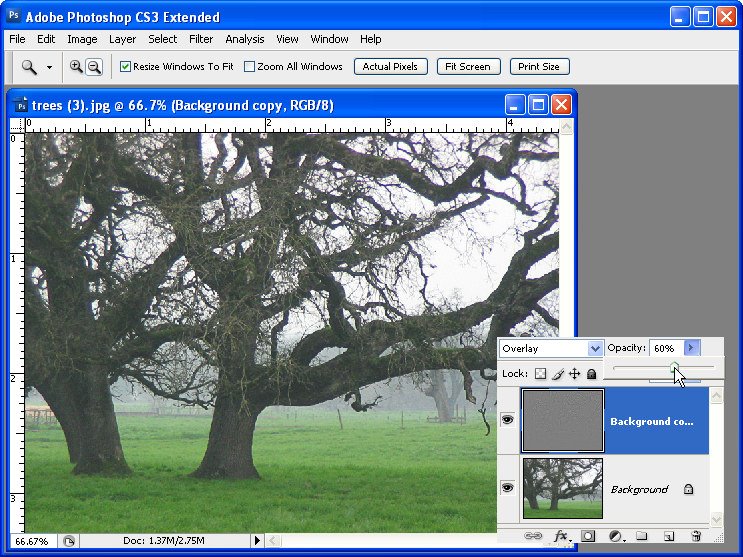
Task: Click the status bar Version Cue icon
Action: point(69,541)
